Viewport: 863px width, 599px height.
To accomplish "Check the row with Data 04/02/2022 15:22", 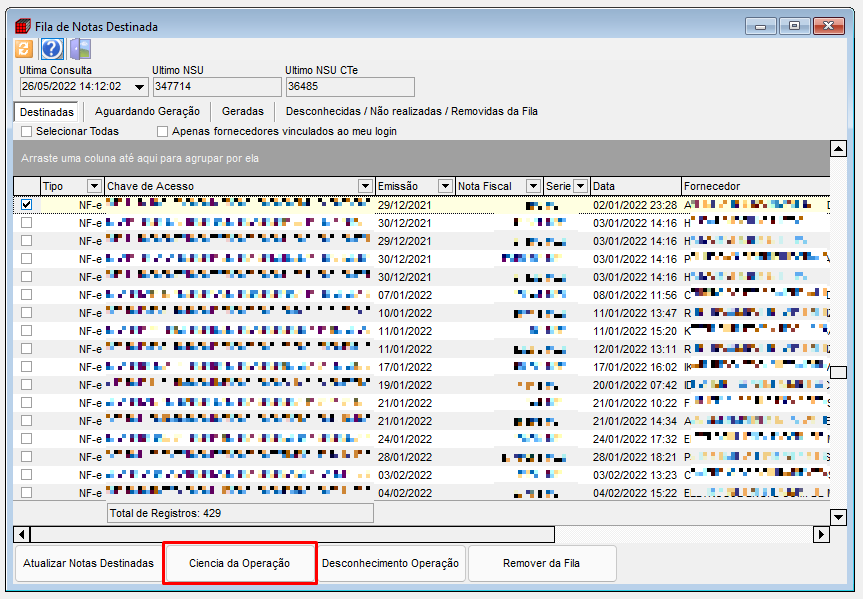I will (26, 492).
